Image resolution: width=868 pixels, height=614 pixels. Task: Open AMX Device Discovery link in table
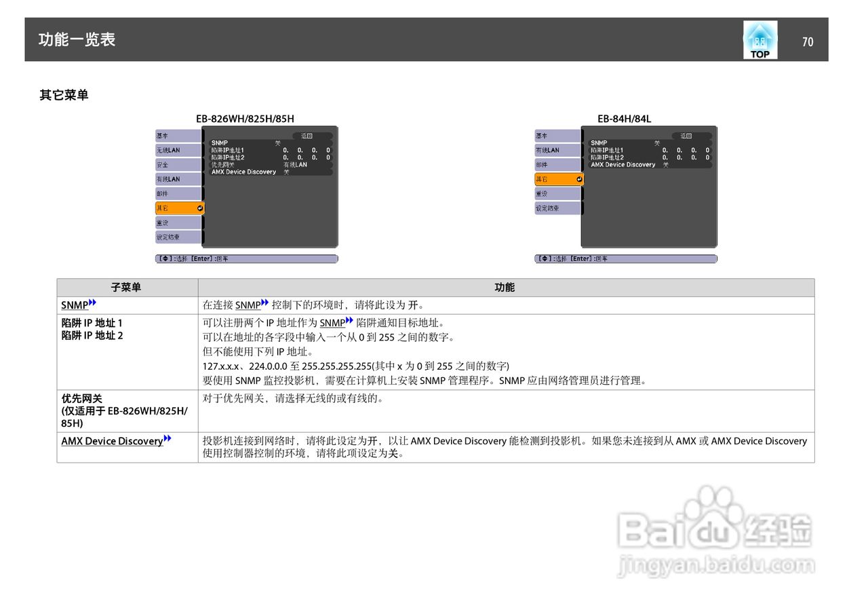click(112, 441)
